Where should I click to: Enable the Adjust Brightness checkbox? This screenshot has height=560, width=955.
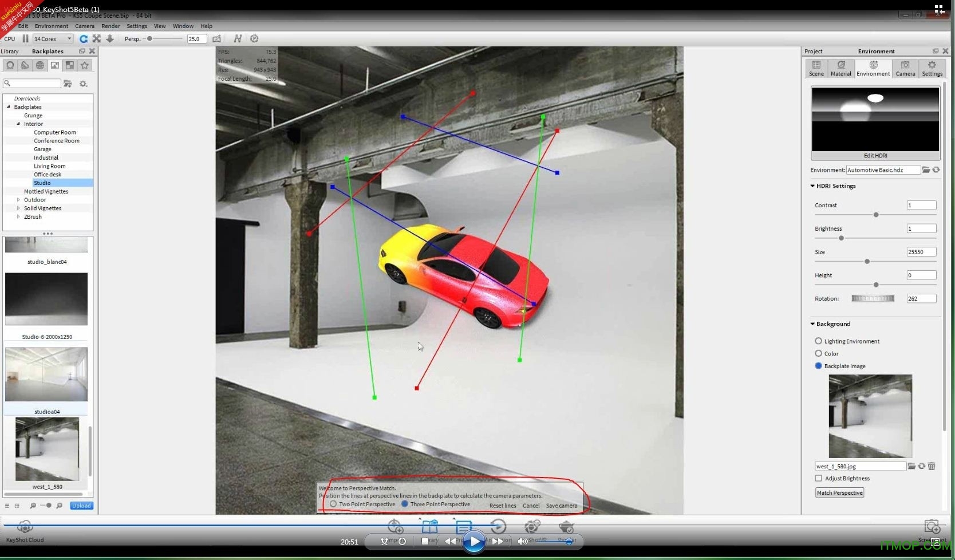pyautogui.click(x=818, y=478)
